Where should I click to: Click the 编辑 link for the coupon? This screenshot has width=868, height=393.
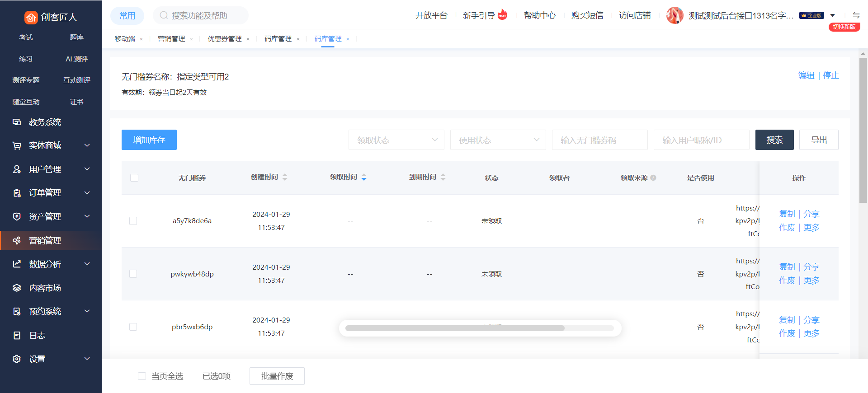tap(806, 75)
